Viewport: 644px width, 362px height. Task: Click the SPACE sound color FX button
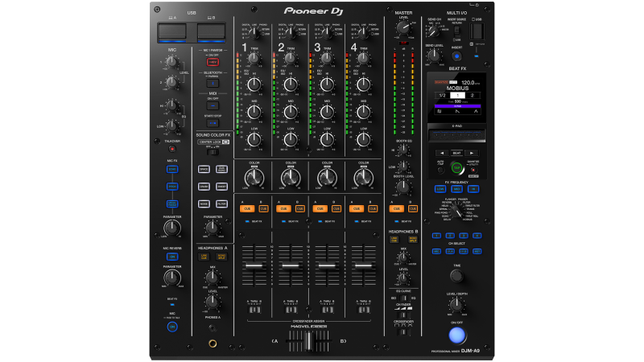pyautogui.click(x=204, y=169)
